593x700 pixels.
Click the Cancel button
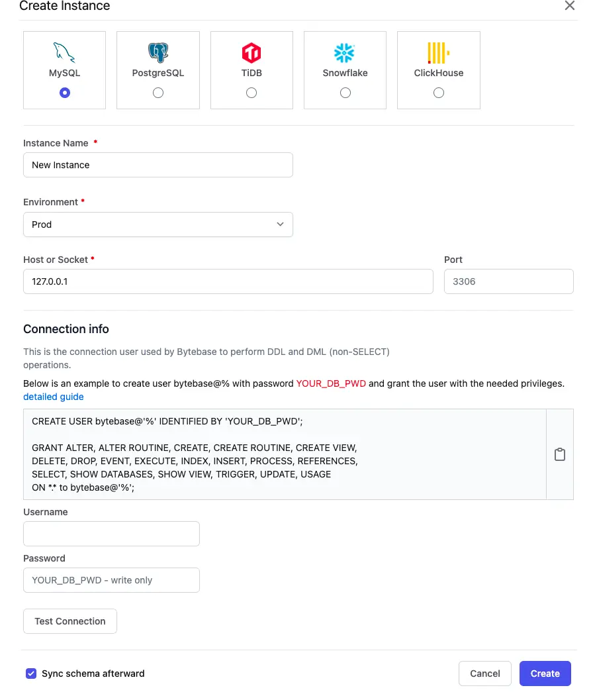(485, 674)
